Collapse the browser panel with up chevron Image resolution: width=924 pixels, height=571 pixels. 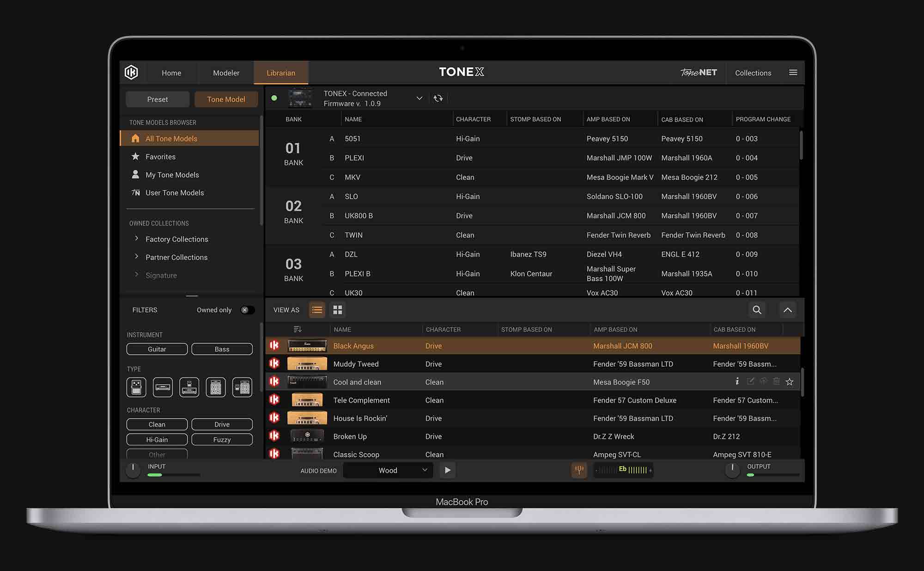pos(788,310)
